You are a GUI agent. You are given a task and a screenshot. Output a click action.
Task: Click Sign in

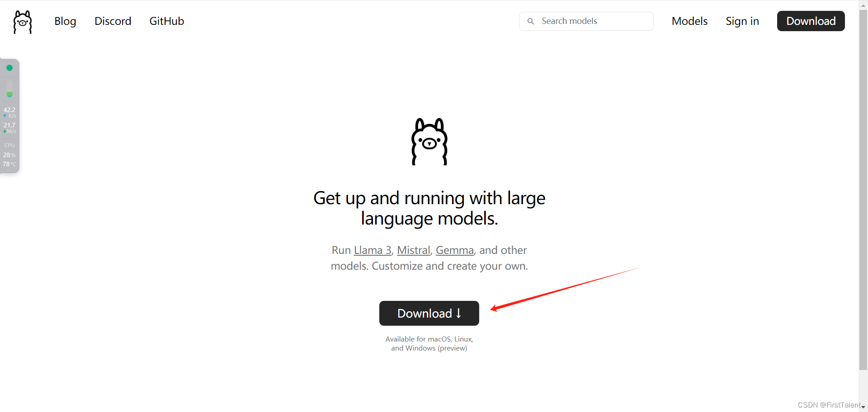(742, 21)
